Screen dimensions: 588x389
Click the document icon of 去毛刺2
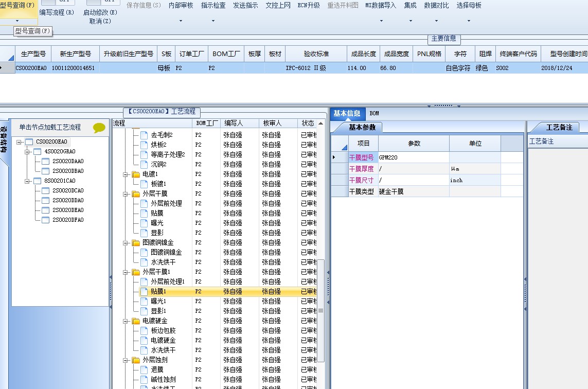(x=144, y=135)
